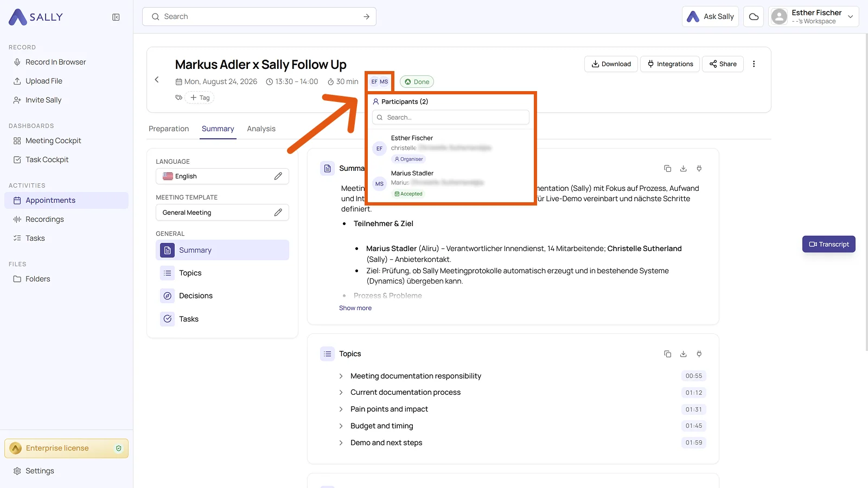The image size is (868, 488).
Task: Jump to the Decisions section
Action: [x=222, y=296]
